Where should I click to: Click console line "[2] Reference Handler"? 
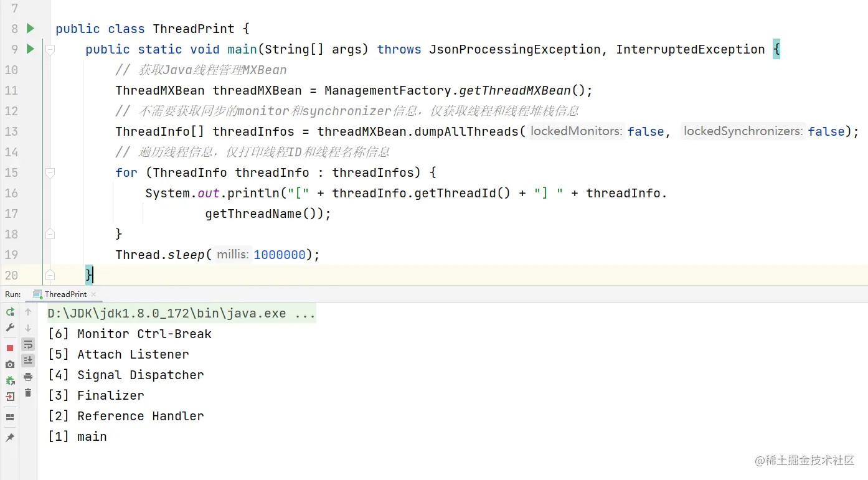click(126, 416)
